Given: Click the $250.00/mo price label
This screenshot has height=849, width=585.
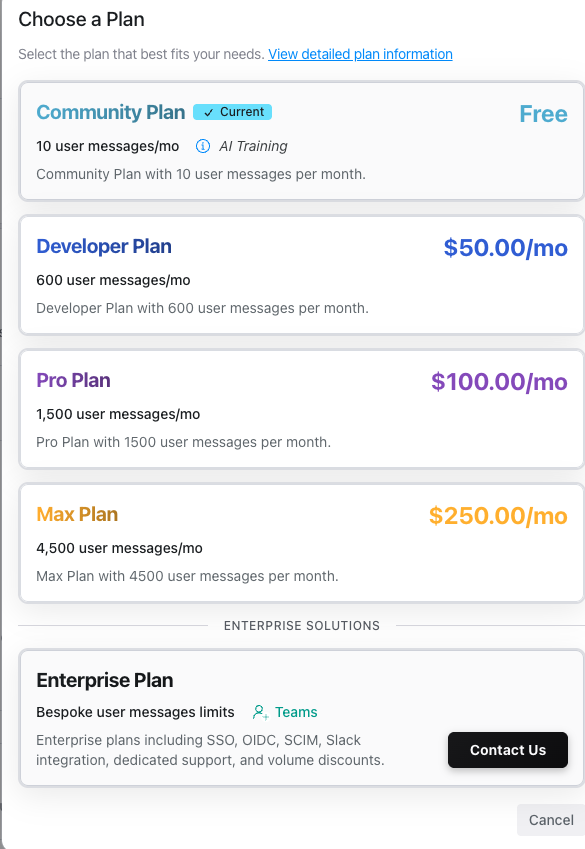Looking at the screenshot, I should tap(498, 515).
